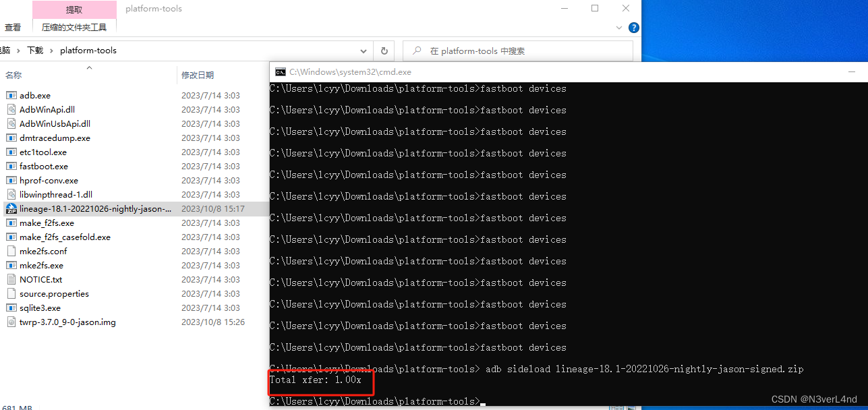868x410 pixels.
Task: Select twrp-3.7.0_9-0-jason.img file icon
Action: click(x=11, y=322)
